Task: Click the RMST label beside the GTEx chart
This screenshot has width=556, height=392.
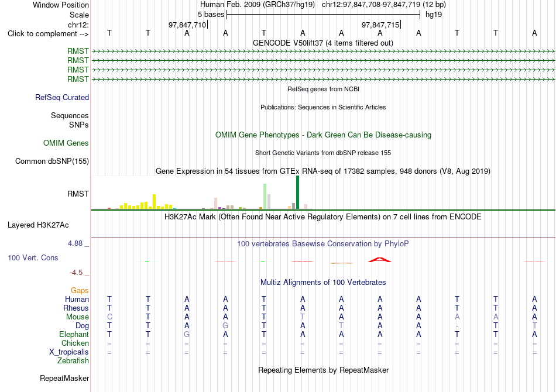Action: (x=78, y=194)
